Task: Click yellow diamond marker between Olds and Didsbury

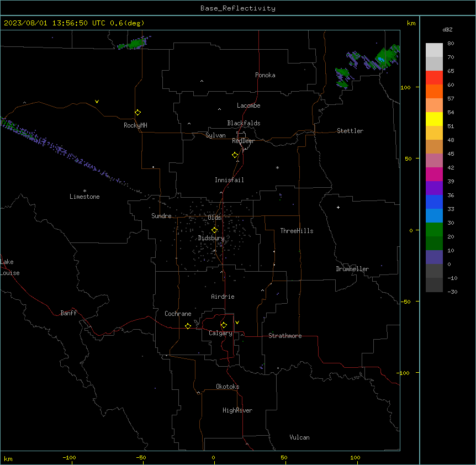Action: click(x=215, y=230)
